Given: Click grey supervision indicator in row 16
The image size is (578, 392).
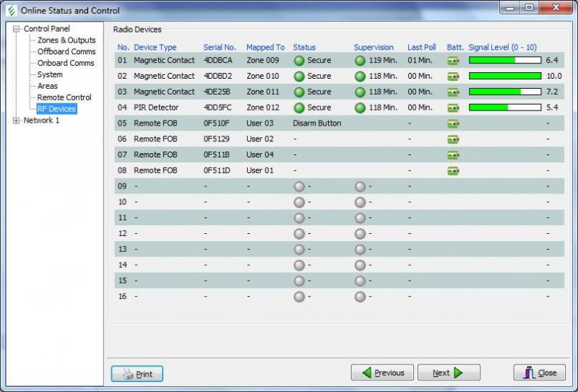Looking at the screenshot, I should coord(360,296).
